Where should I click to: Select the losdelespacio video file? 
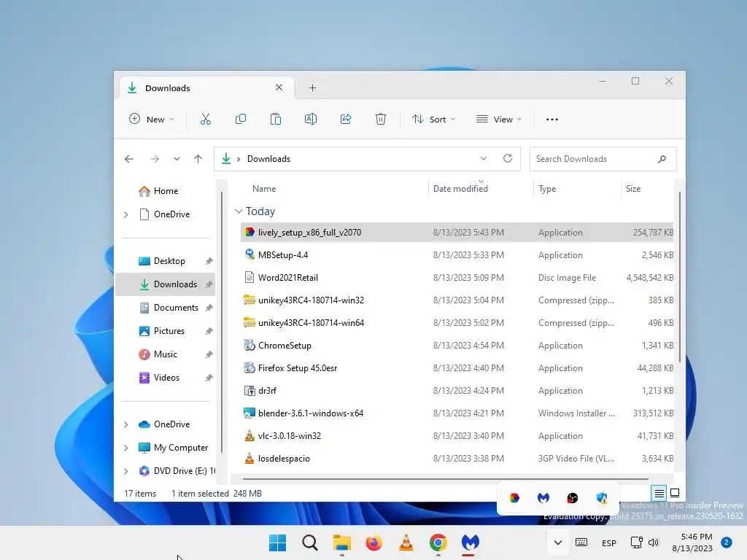pos(457,459)
